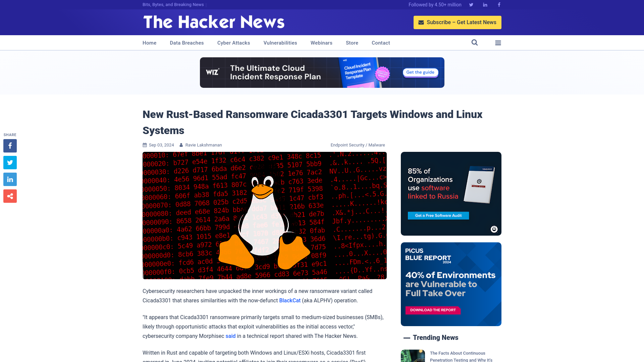Open the hamburger menu in the navbar
The height and width of the screenshot is (362, 644).
pos(498,43)
